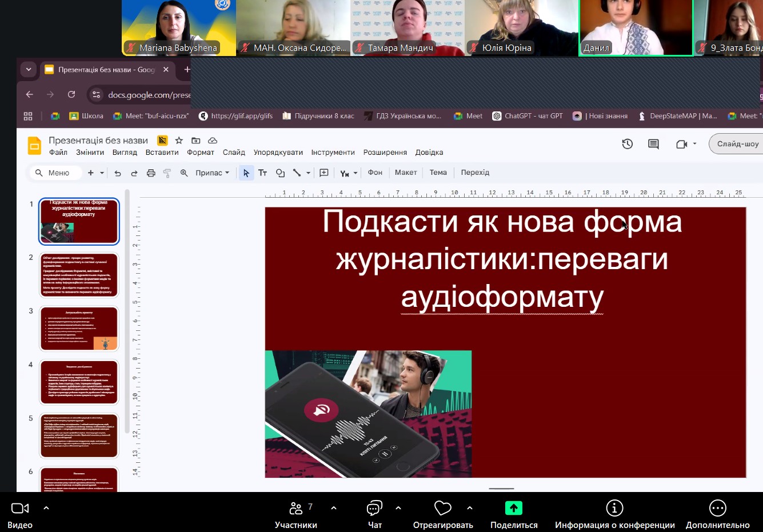Click the undo arrow in the toolbar
The height and width of the screenshot is (532, 763).
click(x=118, y=173)
